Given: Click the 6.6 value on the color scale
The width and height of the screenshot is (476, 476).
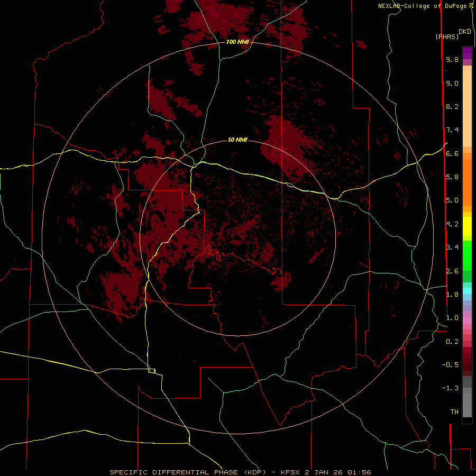Looking at the screenshot, I should click(x=452, y=153).
